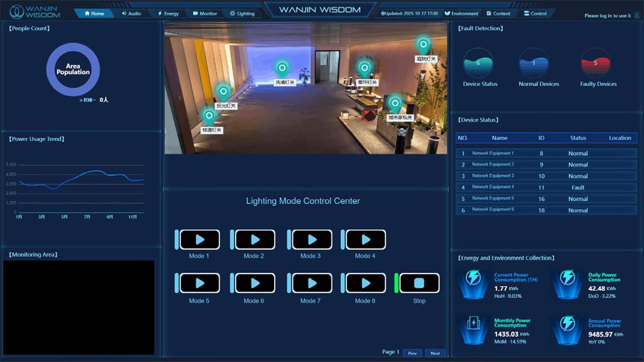Open the Home navigation tab

[94, 14]
